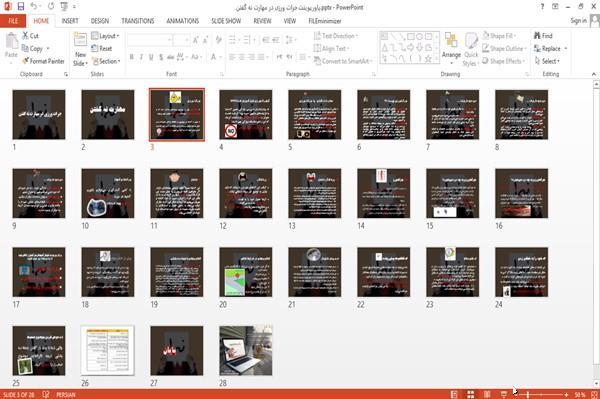Click the Save icon in quick access toolbar
Image resolution: width=600 pixels, height=399 pixels.
(21, 7)
